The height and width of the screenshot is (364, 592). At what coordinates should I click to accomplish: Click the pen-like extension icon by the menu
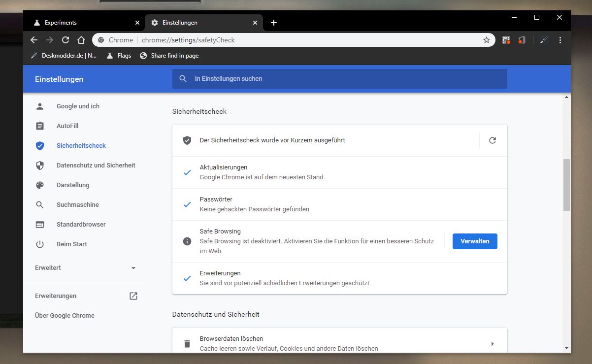pyautogui.click(x=544, y=40)
